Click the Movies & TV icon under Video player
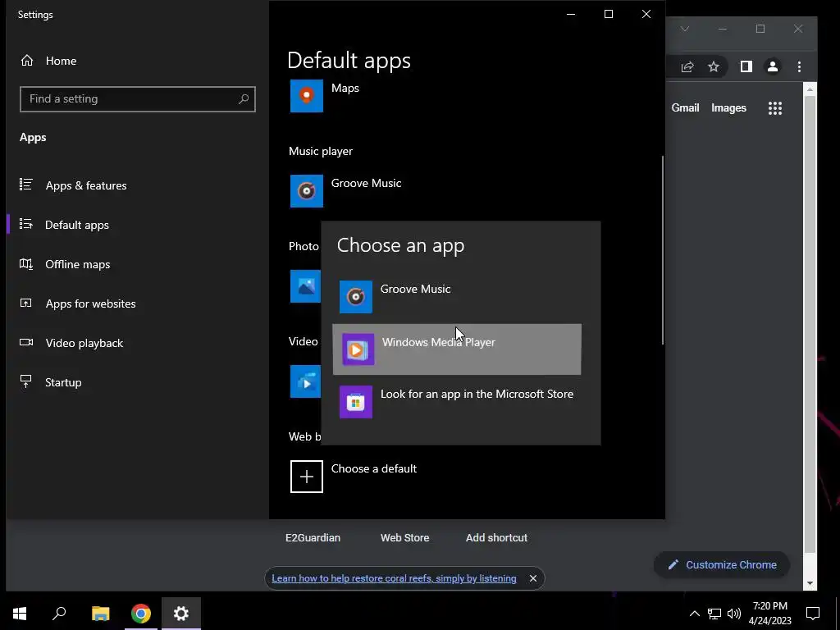Viewport: 840px width, 630px height. 305,381
